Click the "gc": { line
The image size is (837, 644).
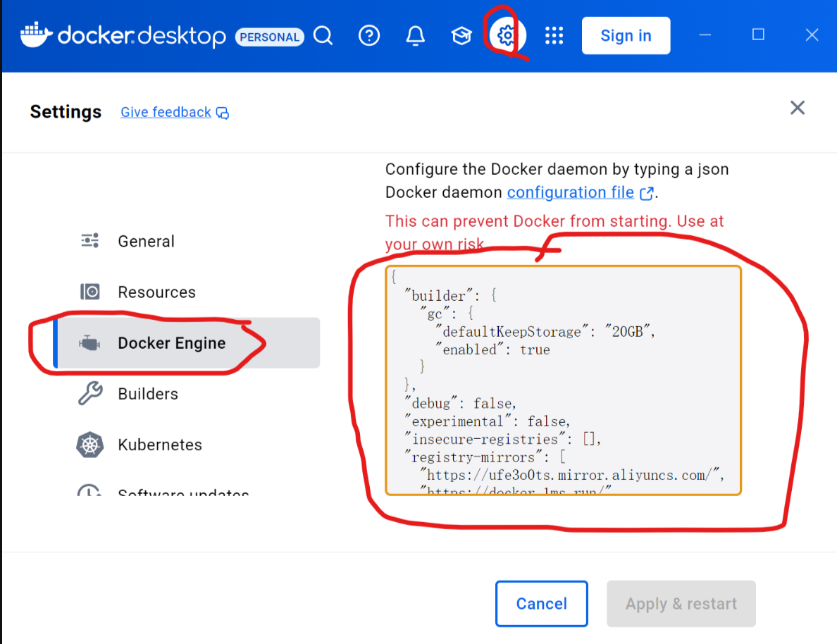[x=447, y=314]
